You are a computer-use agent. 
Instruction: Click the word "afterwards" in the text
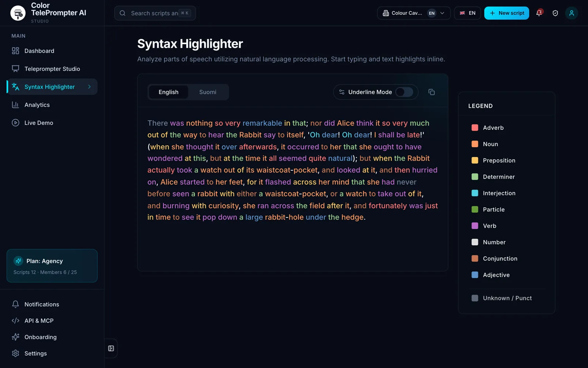pos(258,147)
